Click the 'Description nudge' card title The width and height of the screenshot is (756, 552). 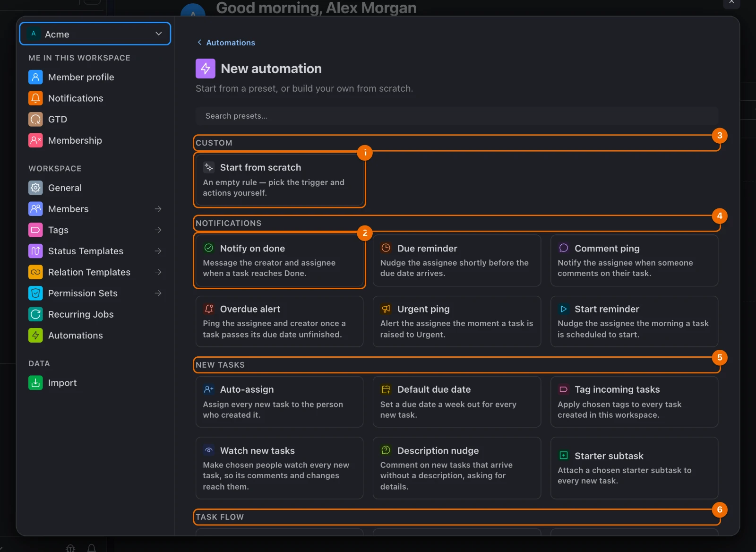438,451
